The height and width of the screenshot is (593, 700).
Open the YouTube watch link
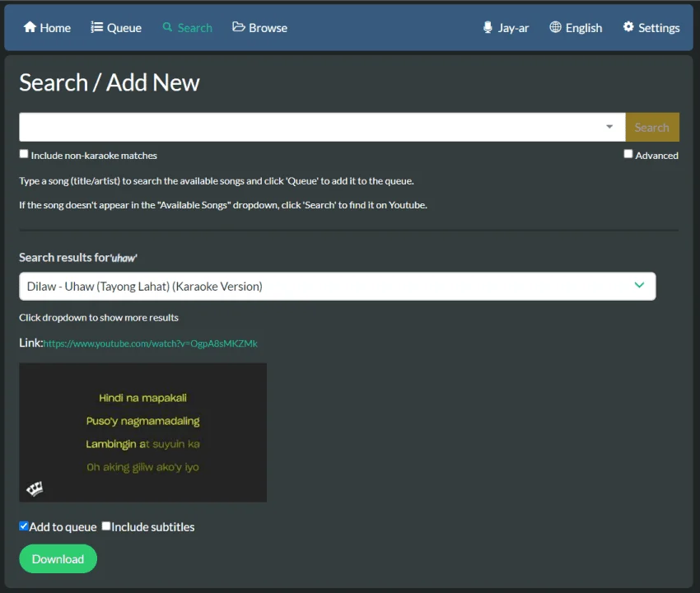(151, 343)
